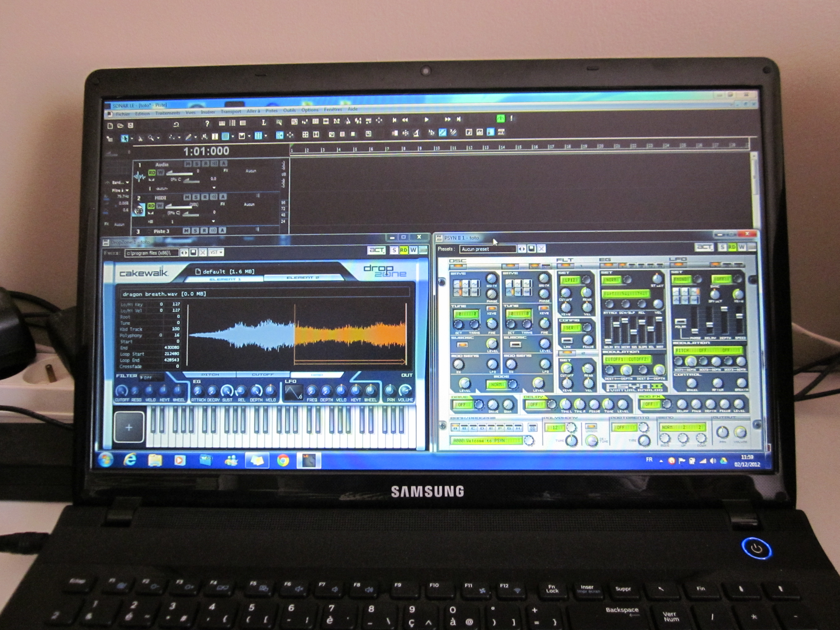Mute the Audio track with its M button

pos(188,164)
